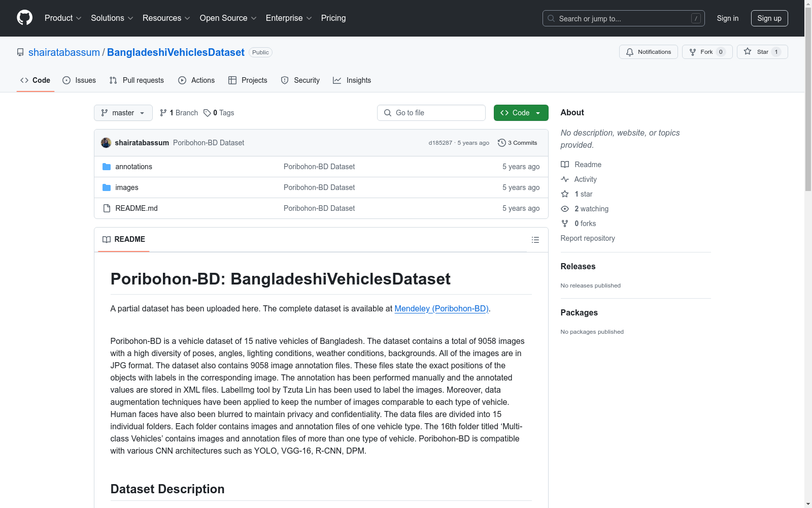
Task: Open the master branch selector dropdown
Action: pos(123,113)
